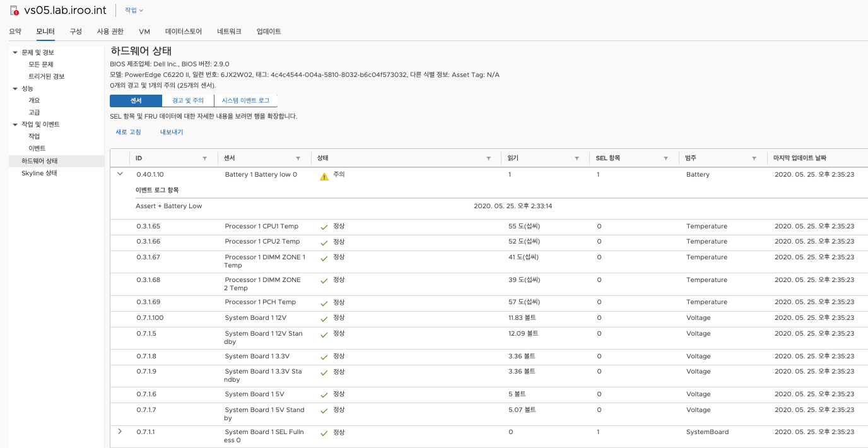
Task: Click the green check beside Processor 1 PCH Temp
Action: [324, 302]
